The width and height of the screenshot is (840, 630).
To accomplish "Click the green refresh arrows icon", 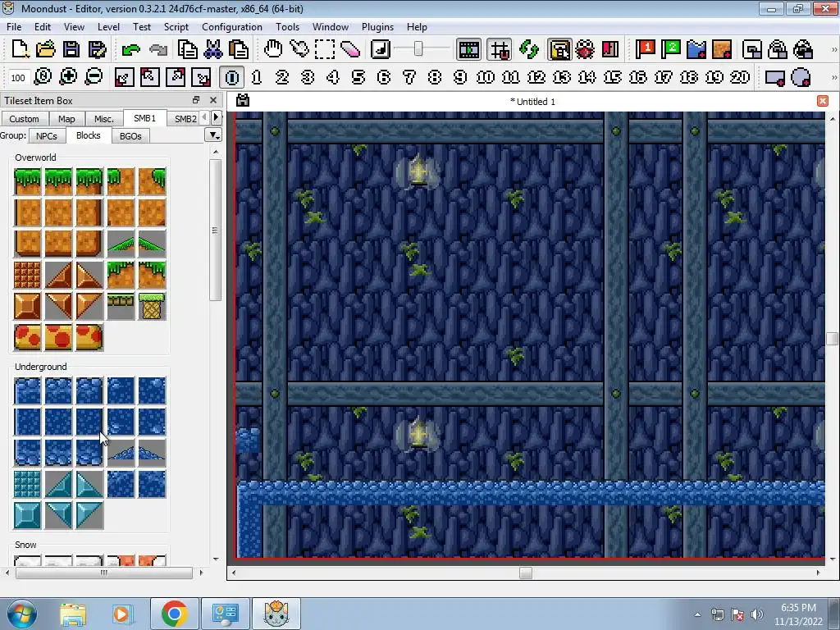I will (x=529, y=49).
